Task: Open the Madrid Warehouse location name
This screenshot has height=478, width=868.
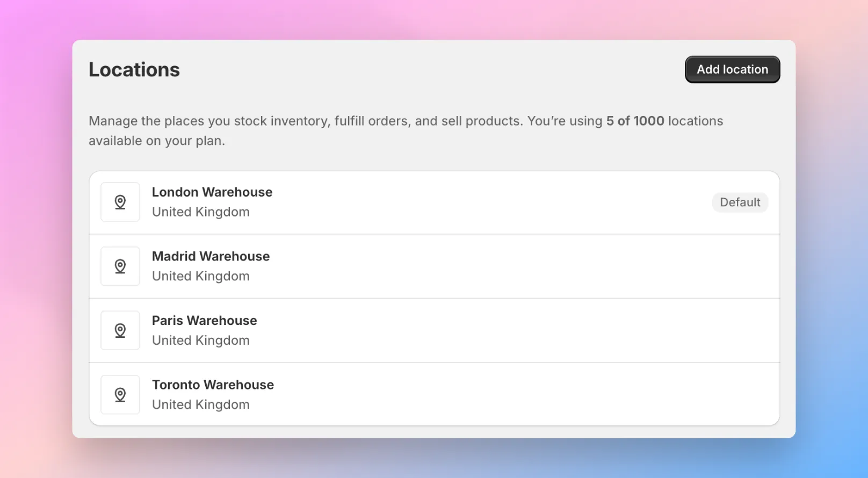Action: point(211,256)
